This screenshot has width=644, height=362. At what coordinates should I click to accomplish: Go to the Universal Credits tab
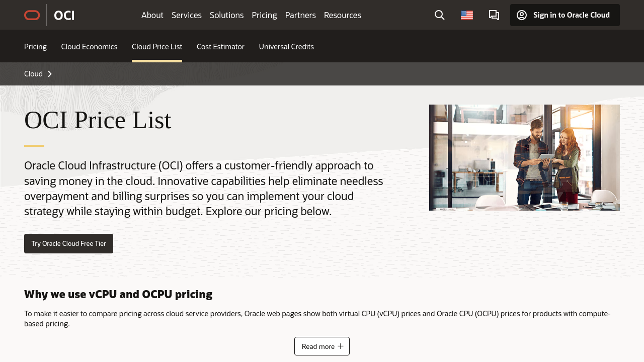[286, 46]
